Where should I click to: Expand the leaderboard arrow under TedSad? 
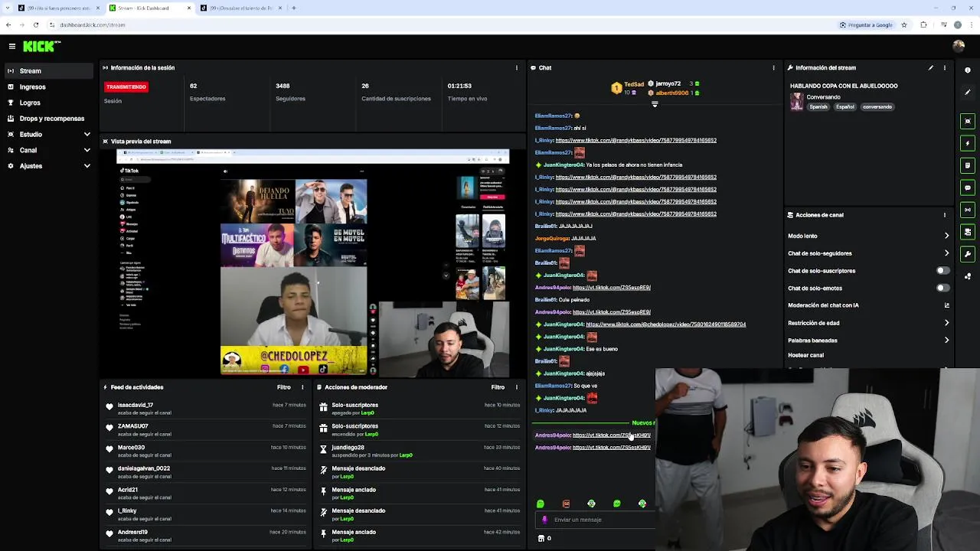(x=655, y=104)
